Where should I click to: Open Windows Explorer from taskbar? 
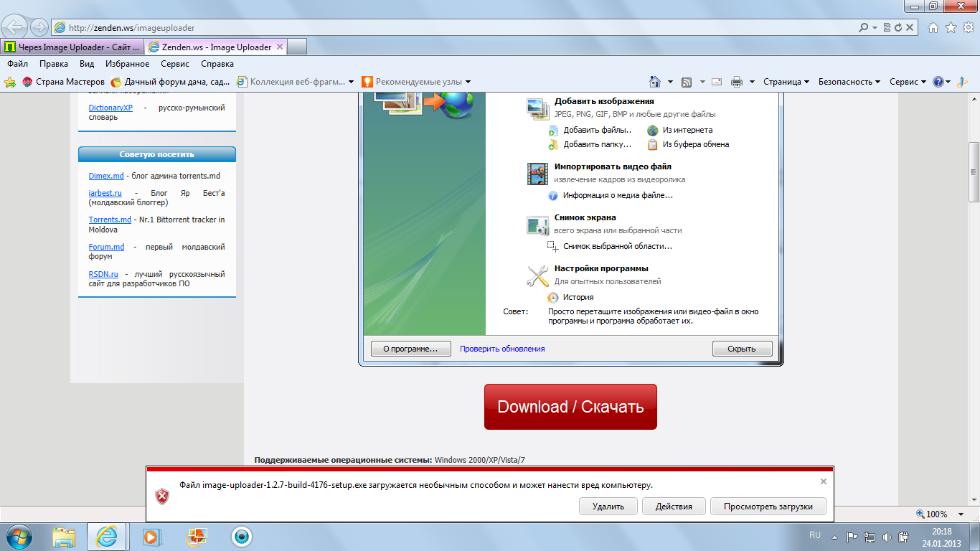pyautogui.click(x=64, y=537)
